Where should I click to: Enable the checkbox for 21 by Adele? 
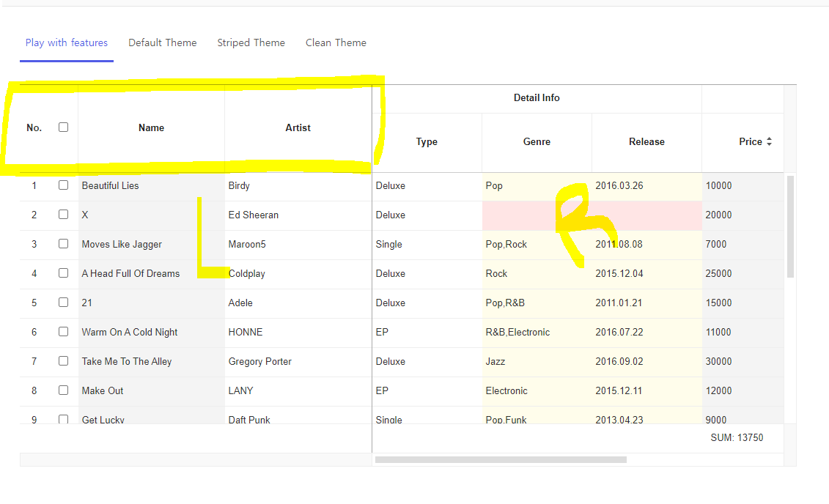tap(63, 302)
